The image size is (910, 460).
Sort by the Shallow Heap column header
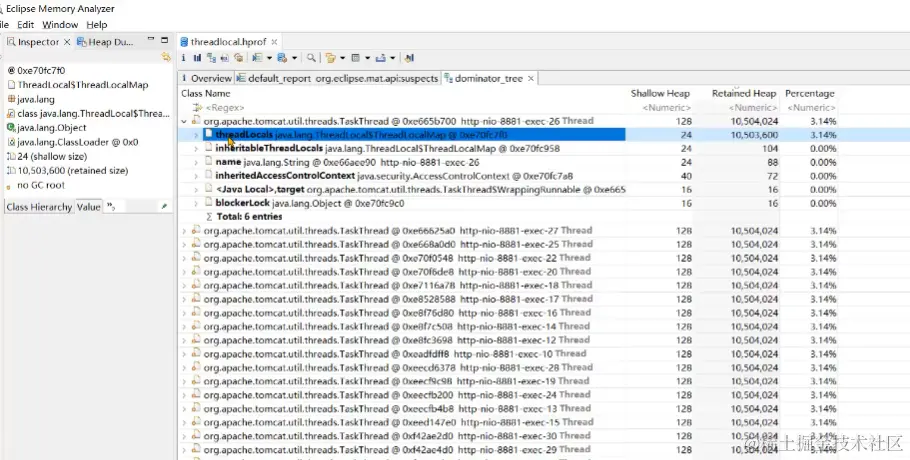click(660, 93)
